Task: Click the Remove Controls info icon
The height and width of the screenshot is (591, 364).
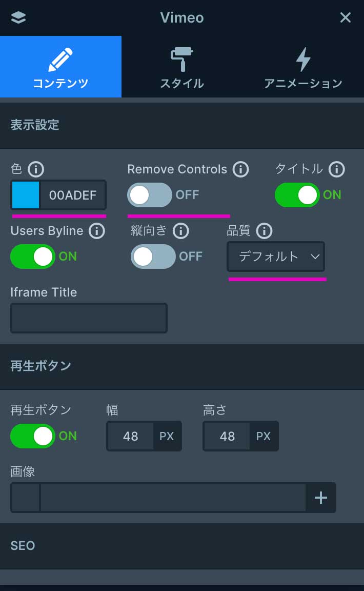Action: (240, 169)
